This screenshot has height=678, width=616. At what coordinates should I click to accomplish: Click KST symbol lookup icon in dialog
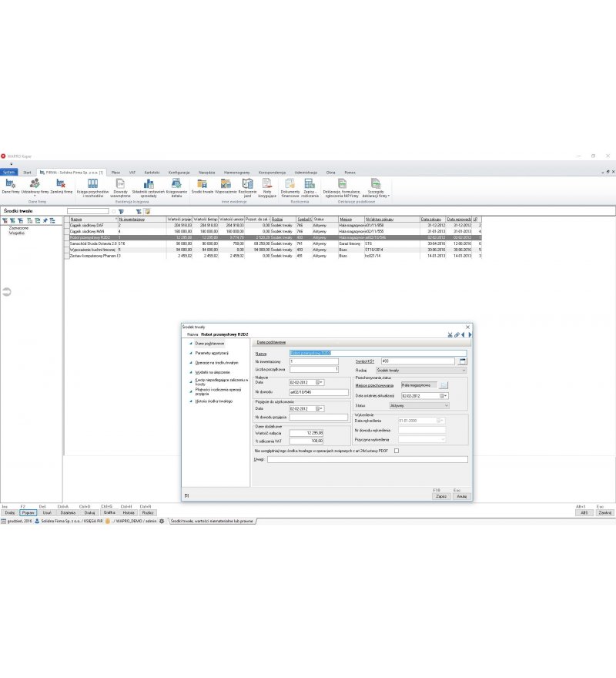coord(462,361)
